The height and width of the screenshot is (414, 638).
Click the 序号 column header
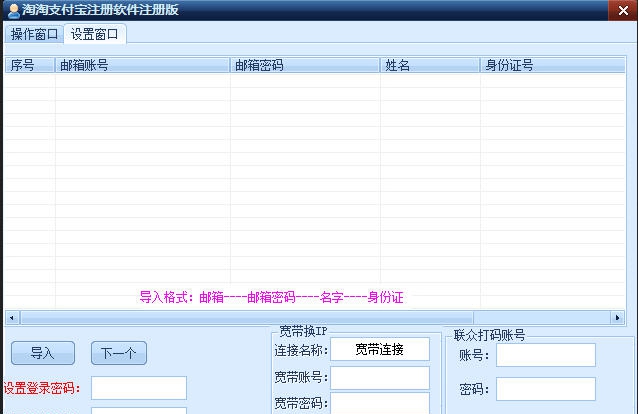(x=30, y=65)
